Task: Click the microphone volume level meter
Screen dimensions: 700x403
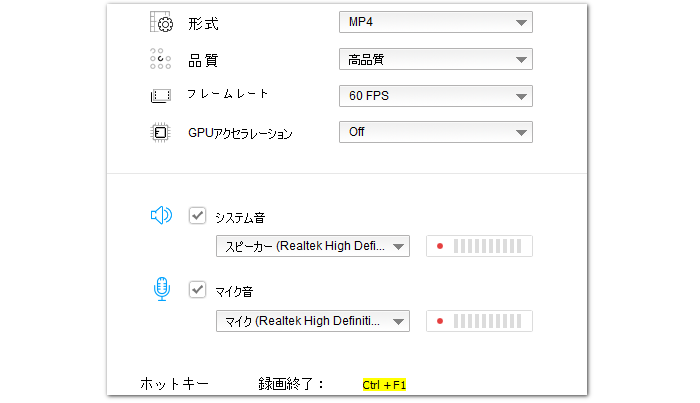Action: (x=479, y=321)
